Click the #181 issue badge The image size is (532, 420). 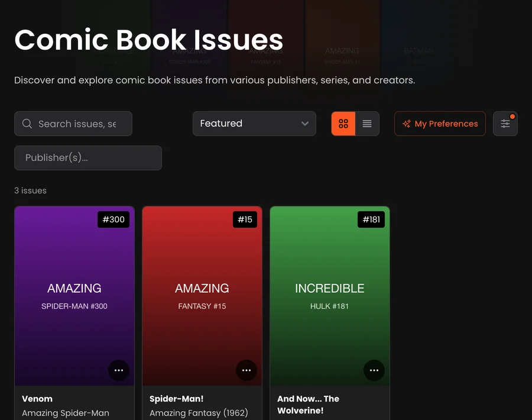tap(371, 219)
